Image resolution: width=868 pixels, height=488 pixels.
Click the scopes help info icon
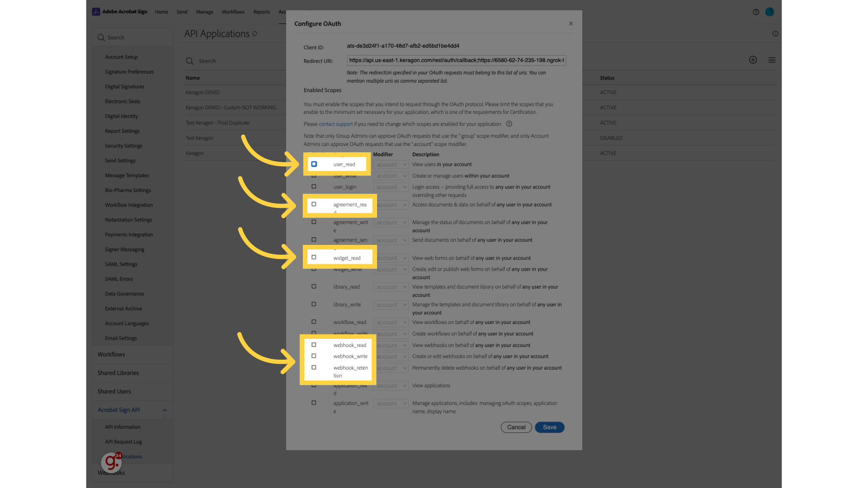click(x=509, y=124)
